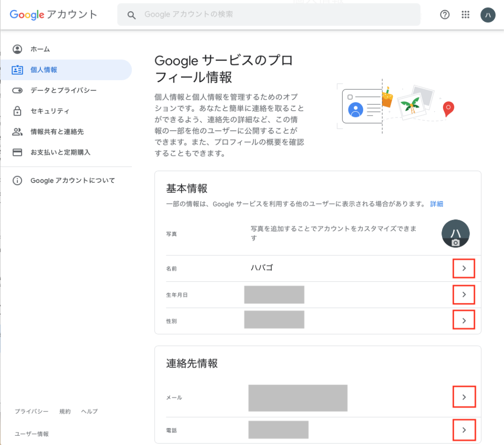Click お支払いと定期購入 card icon

pyautogui.click(x=17, y=152)
